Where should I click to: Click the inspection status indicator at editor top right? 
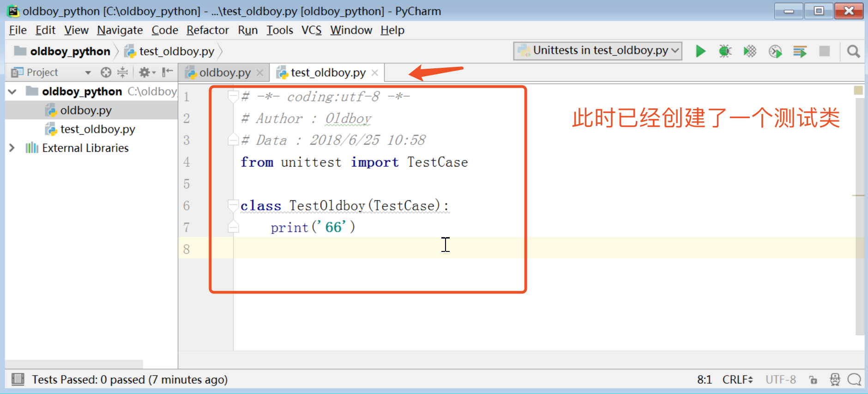pos(858,90)
